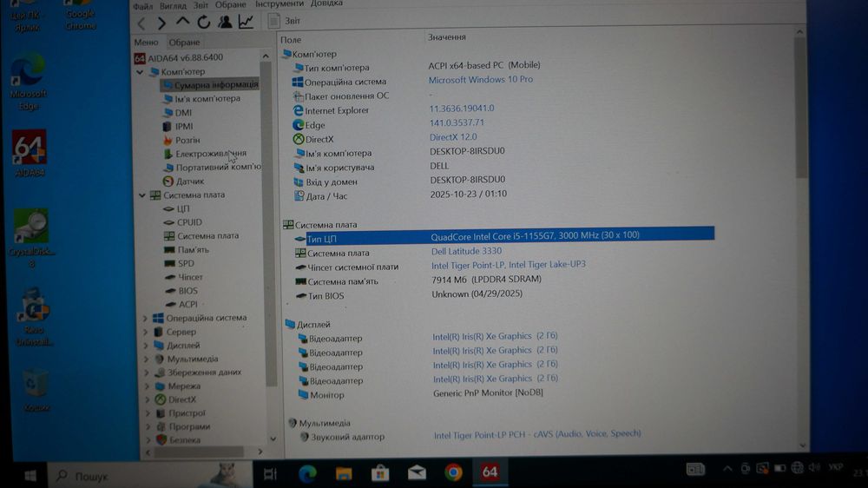
Task: Open the graph chart icon in the toolbar
Action: [246, 22]
